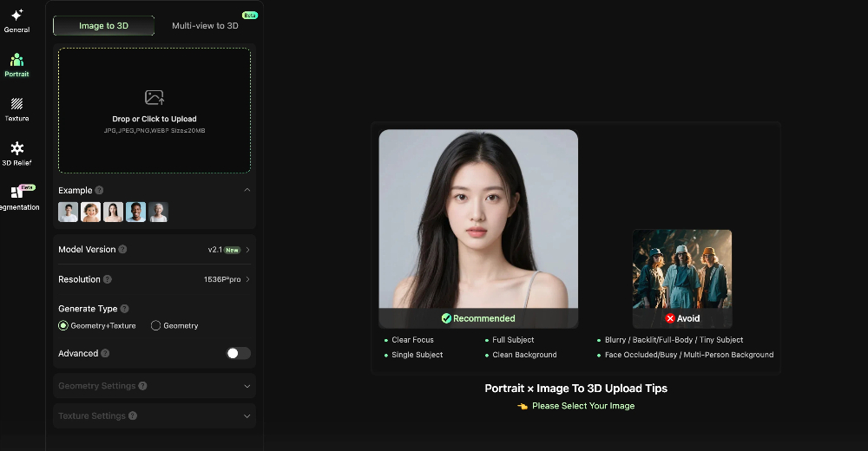Open the Segmentation beta tool icon
This screenshot has height=451, width=868.
(16, 193)
